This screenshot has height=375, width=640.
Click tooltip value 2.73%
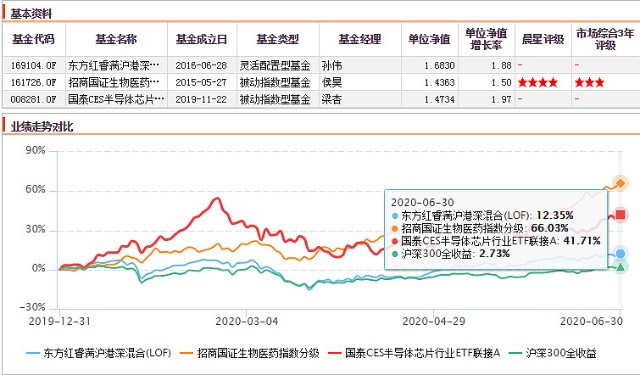[x=494, y=253]
